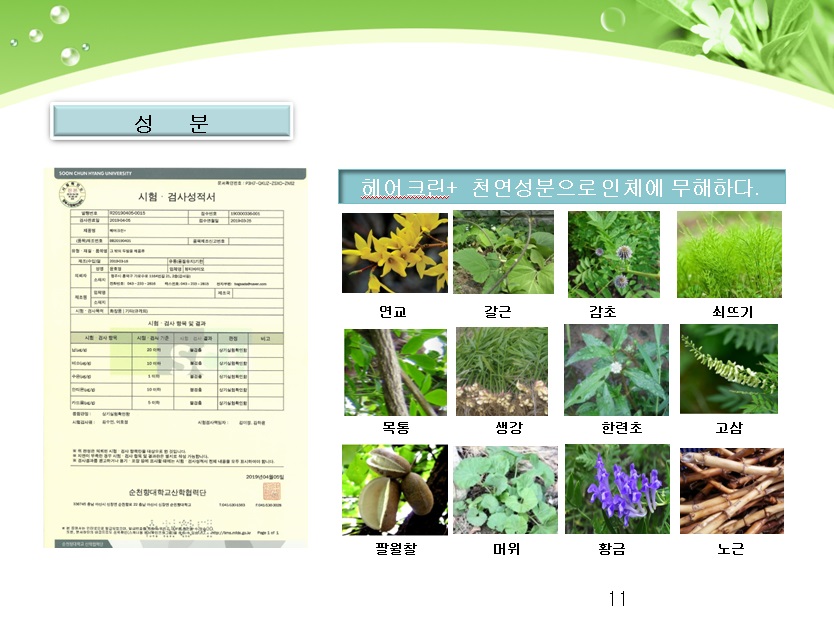The height and width of the screenshot is (623, 834).
Task: Select the 목통 vine photo
Action: [x=394, y=372]
